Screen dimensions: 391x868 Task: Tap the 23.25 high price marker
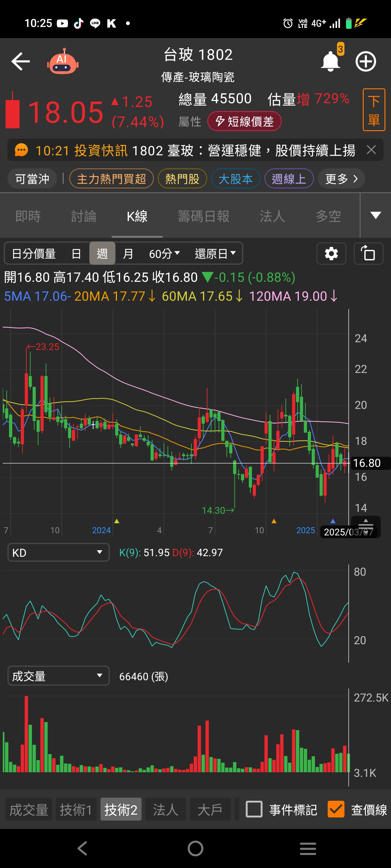tap(43, 347)
